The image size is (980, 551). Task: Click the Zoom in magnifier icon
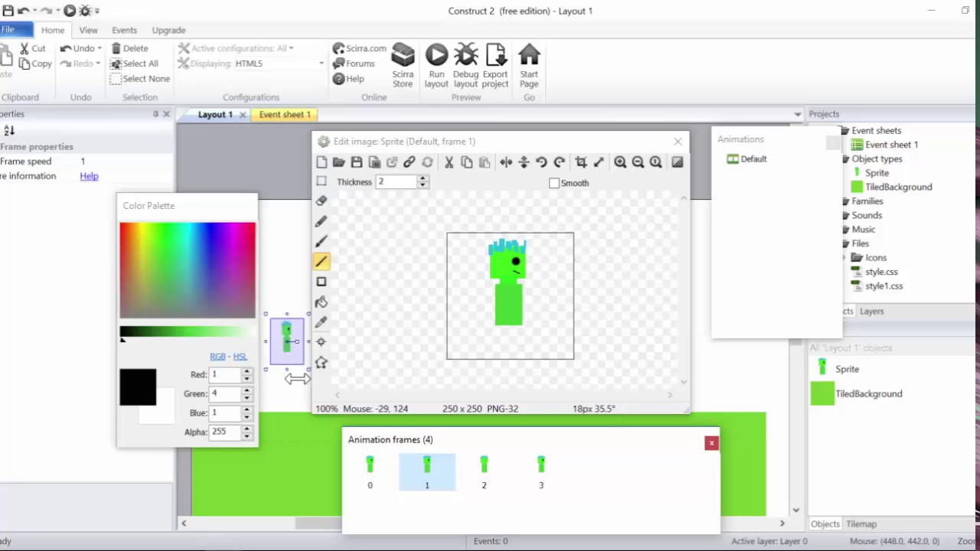[x=620, y=162]
